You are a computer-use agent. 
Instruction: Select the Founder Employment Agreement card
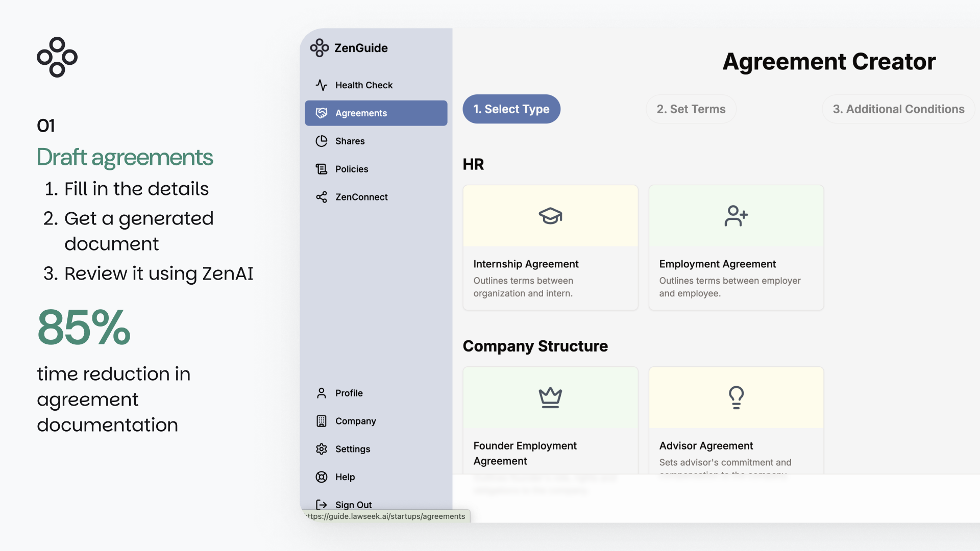[550, 421]
